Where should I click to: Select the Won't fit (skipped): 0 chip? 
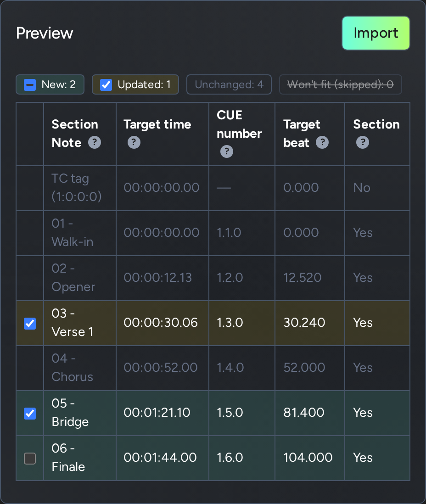tap(341, 84)
